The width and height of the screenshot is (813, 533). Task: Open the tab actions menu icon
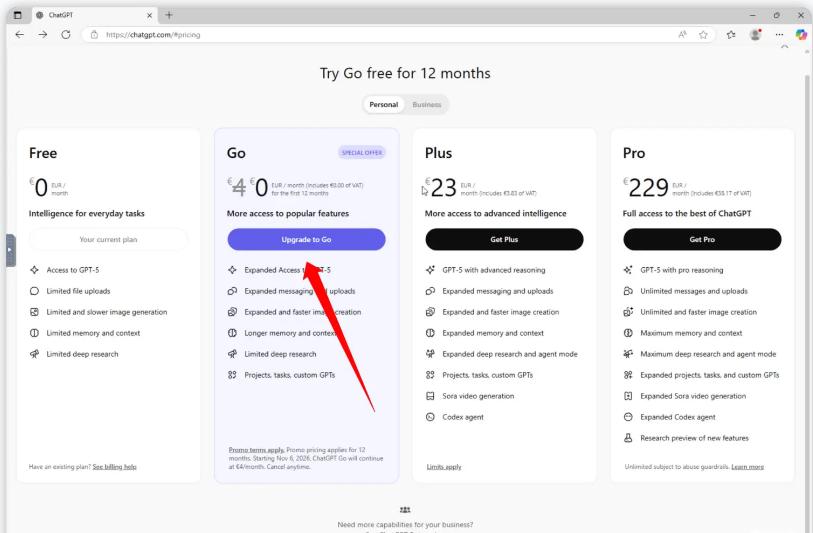pyautogui.click(x=13, y=11)
